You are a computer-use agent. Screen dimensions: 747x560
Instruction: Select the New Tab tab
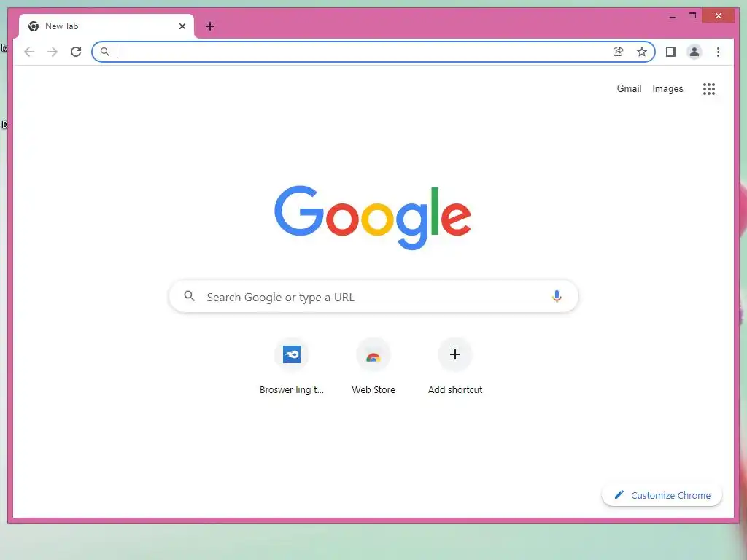pos(107,26)
